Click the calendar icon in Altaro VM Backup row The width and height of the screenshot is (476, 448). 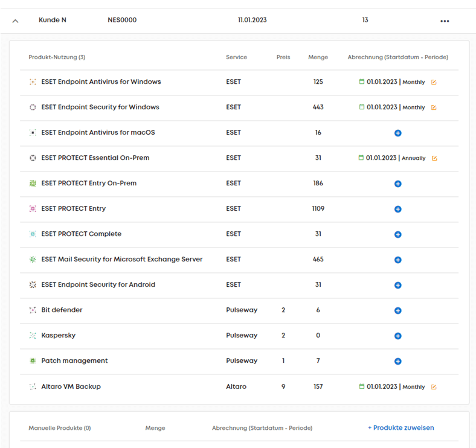coord(362,386)
